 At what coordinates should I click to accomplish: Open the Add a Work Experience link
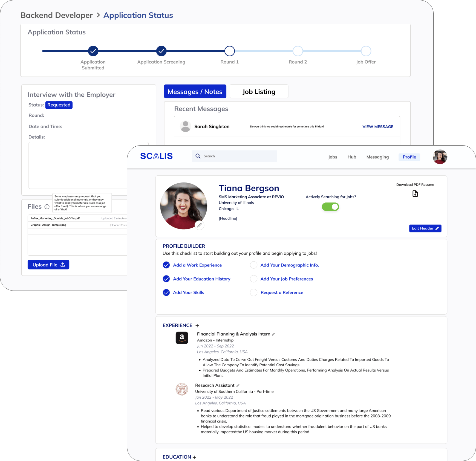tap(197, 265)
